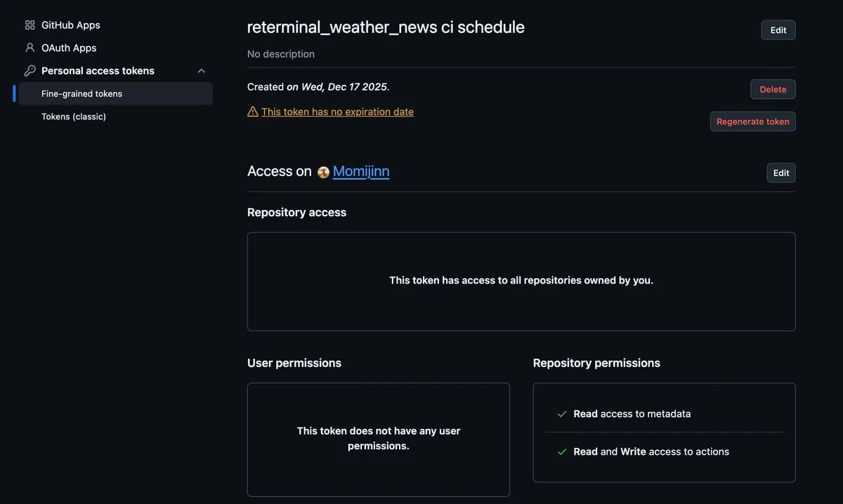The height and width of the screenshot is (504, 843).
Task: Click the GitHub Apps grid icon
Action: click(x=30, y=25)
